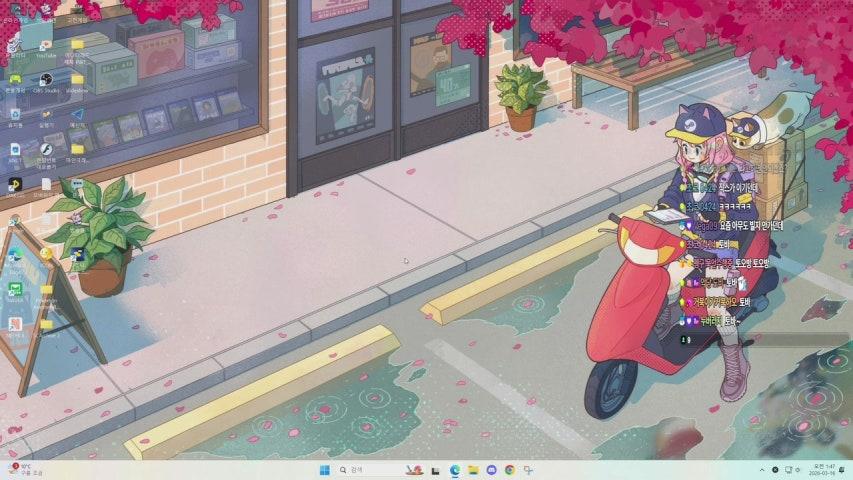Image resolution: width=853 pixels, height=480 pixels.
Task: Open File Explorer from the taskbar
Action: (472, 470)
